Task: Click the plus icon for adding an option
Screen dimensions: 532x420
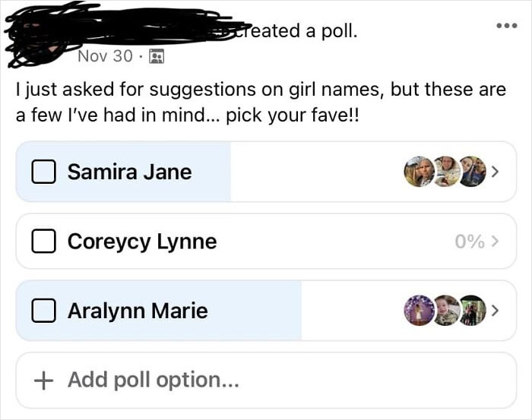Action: coord(44,379)
